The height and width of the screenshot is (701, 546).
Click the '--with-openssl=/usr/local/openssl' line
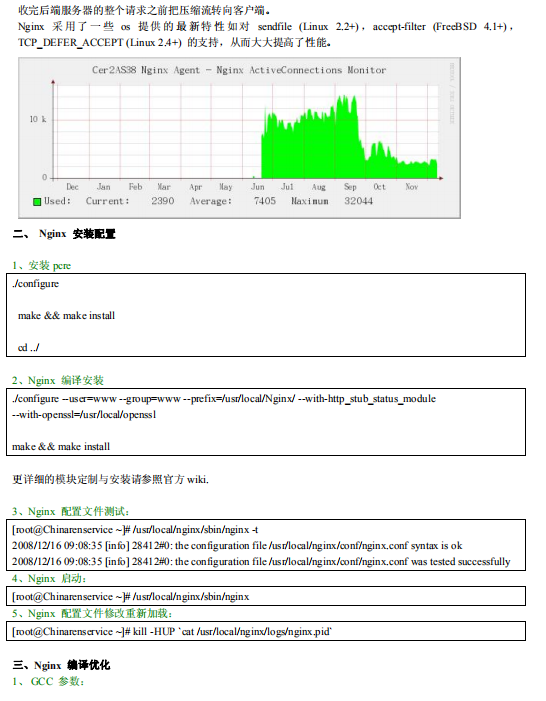click(84, 415)
